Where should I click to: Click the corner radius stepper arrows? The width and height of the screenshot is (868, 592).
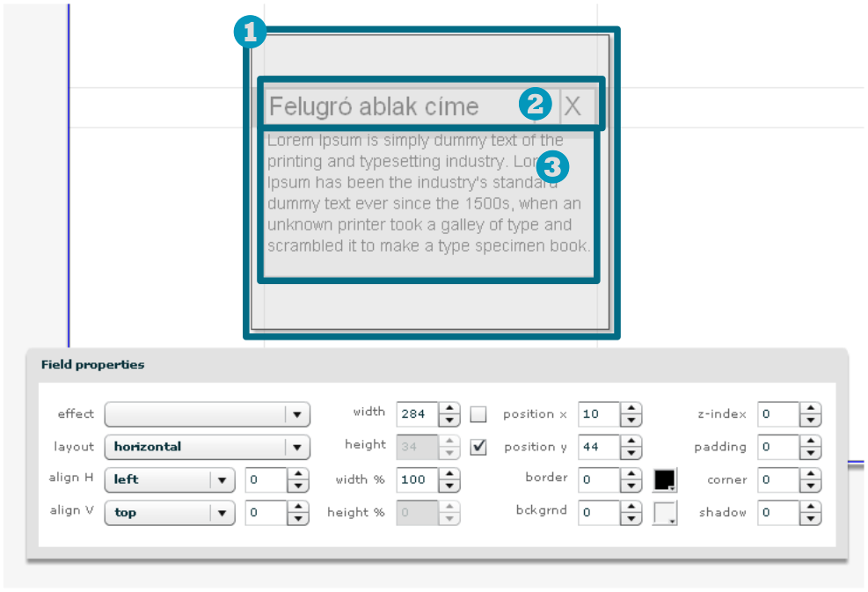810,480
